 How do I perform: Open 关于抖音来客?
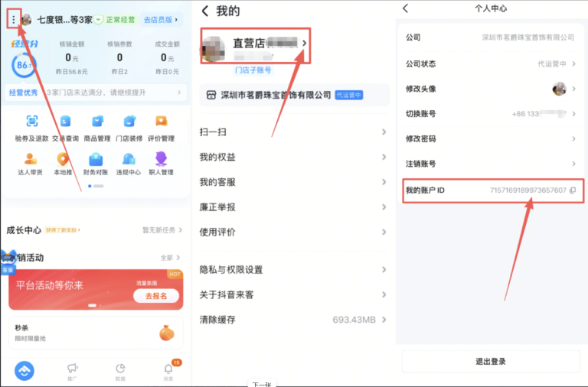pos(294,295)
